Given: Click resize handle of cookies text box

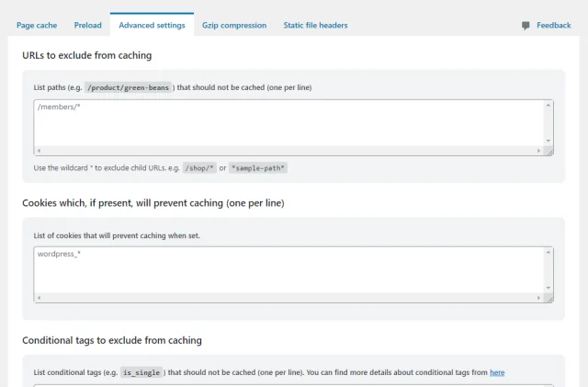Looking at the screenshot, I should click(549, 298).
